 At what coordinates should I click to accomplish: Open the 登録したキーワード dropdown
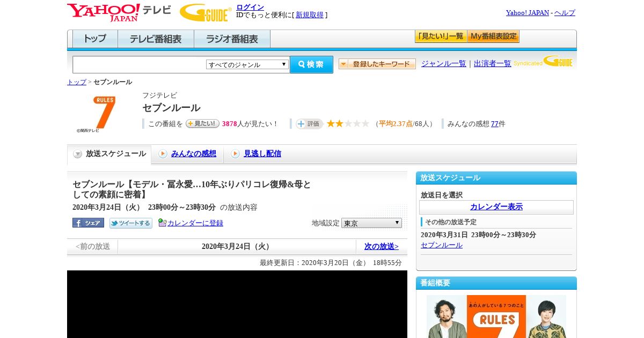[x=377, y=64]
